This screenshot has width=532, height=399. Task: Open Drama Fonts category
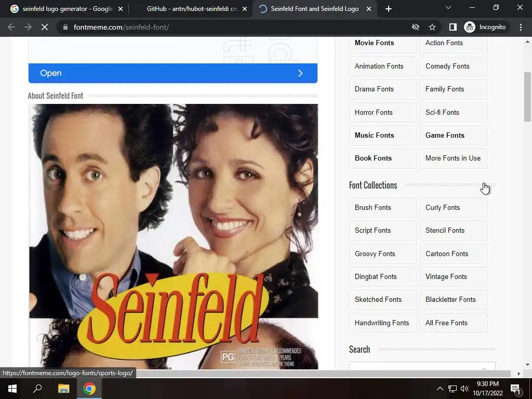tap(383, 89)
